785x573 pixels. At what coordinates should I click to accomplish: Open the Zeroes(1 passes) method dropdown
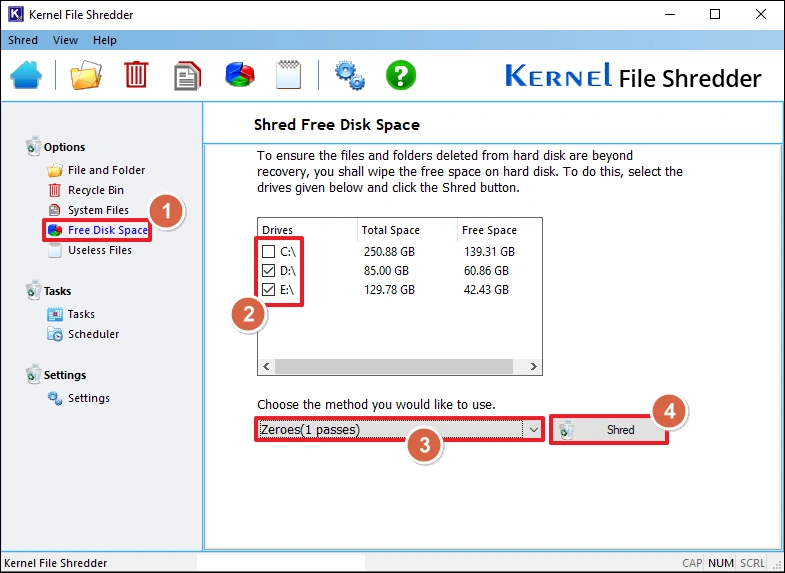pos(399,430)
